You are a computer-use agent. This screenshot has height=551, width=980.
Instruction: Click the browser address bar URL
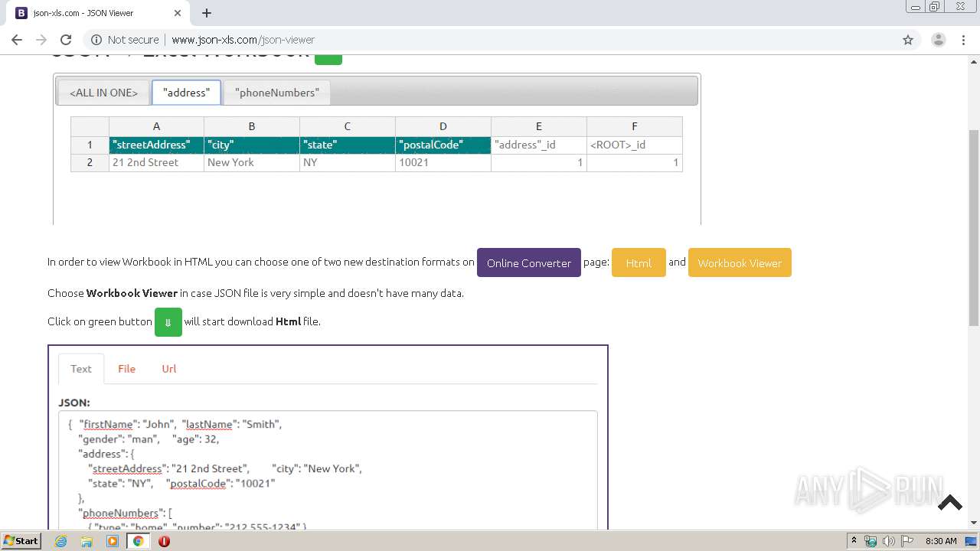243,40
